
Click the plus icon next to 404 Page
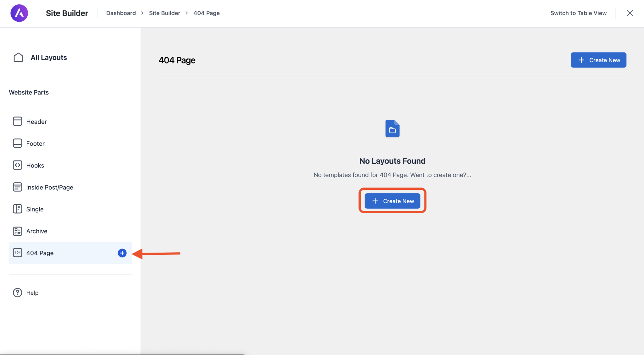[122, 253]
